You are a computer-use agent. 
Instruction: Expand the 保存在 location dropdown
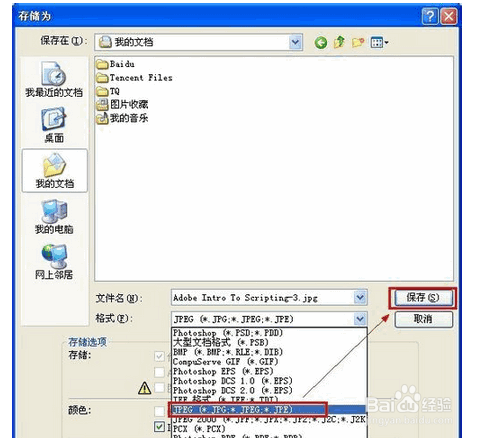(x=295, y=42)
